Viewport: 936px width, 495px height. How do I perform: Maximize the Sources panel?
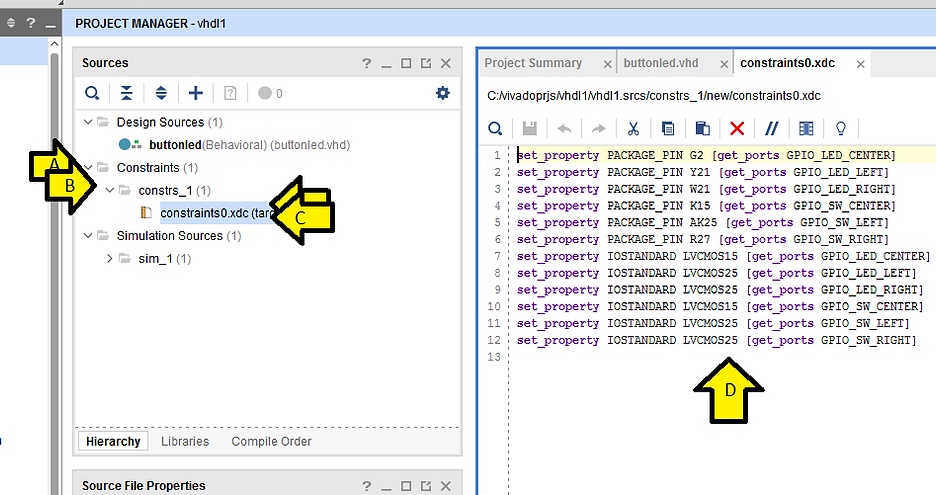point(406,63)
